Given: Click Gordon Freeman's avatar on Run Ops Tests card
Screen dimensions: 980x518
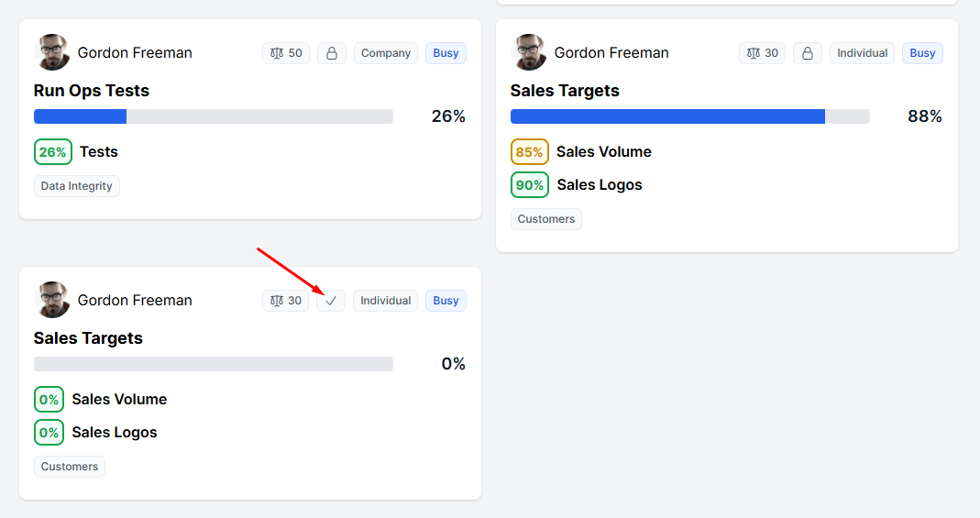Looking at the screenshot, I should [52, 52].
